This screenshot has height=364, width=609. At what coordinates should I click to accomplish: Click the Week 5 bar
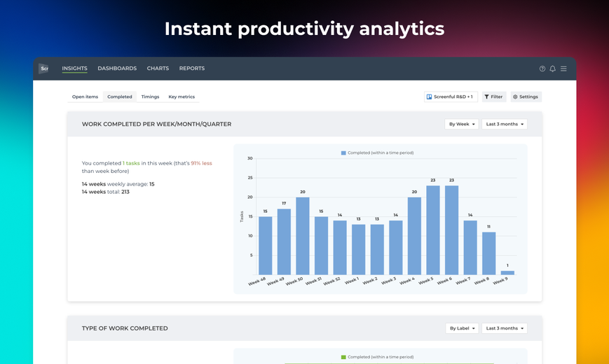(433, 230)
